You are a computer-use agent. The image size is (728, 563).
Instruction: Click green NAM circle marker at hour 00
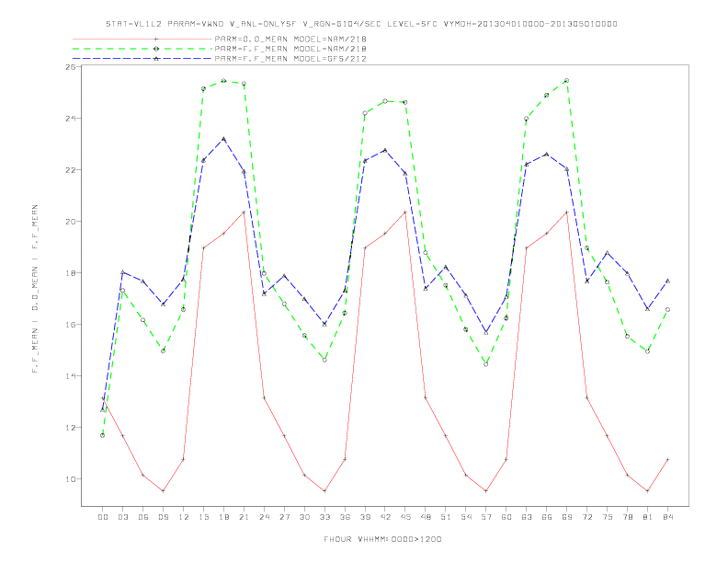(103, 435)
